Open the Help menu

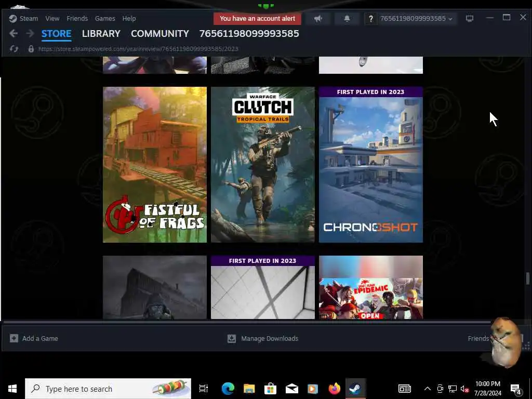[x=129, y=18]
